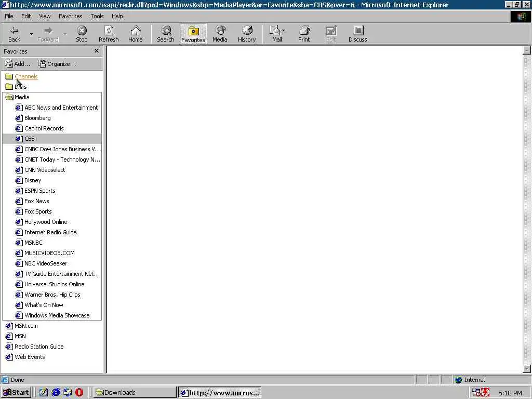Image resolution: width=532 pixels, height=399 pixels.
Task: Click the page scrollbar up arrow
Action: pyautogui.click(x=527, y=50)
